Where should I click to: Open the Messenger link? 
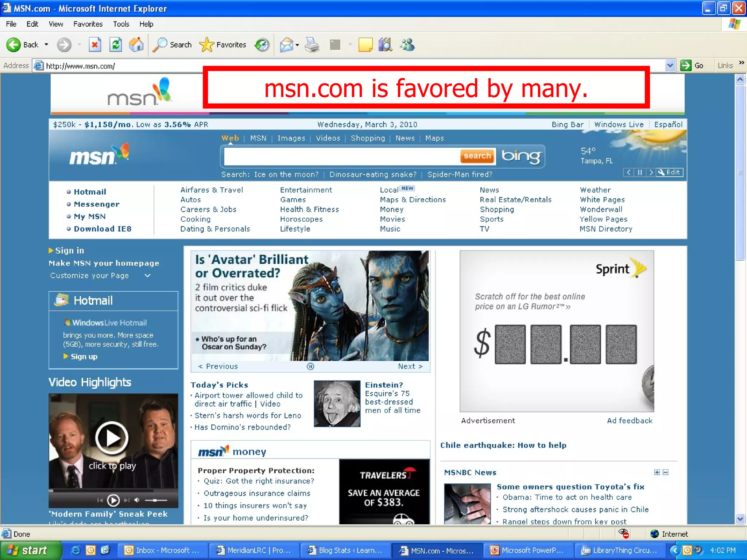coord(97,204)
